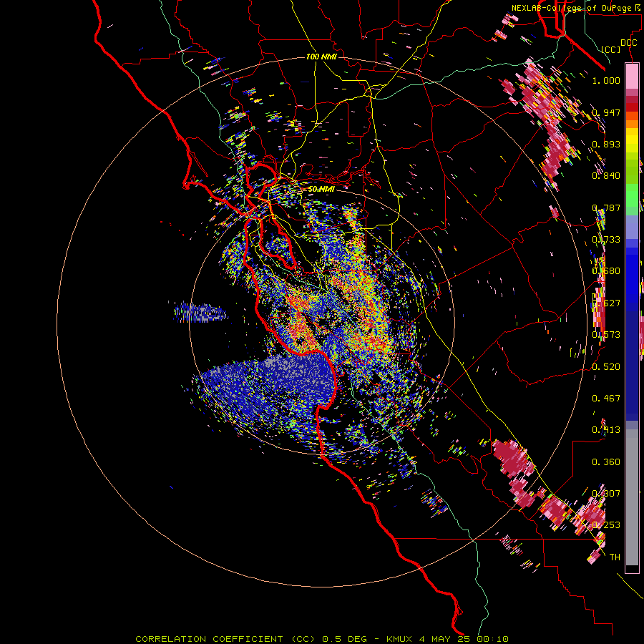Click the 0.840 legend value
Image resolution: width=644 pixels, height=644 pixels.
606,176
